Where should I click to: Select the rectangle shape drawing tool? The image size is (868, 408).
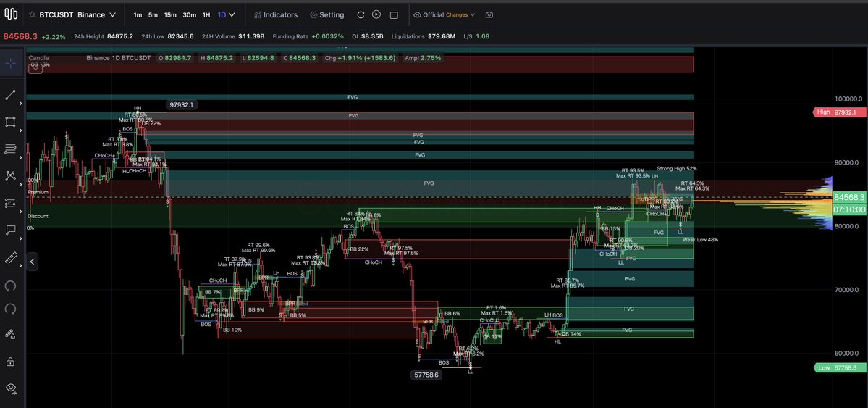(10, 122)
